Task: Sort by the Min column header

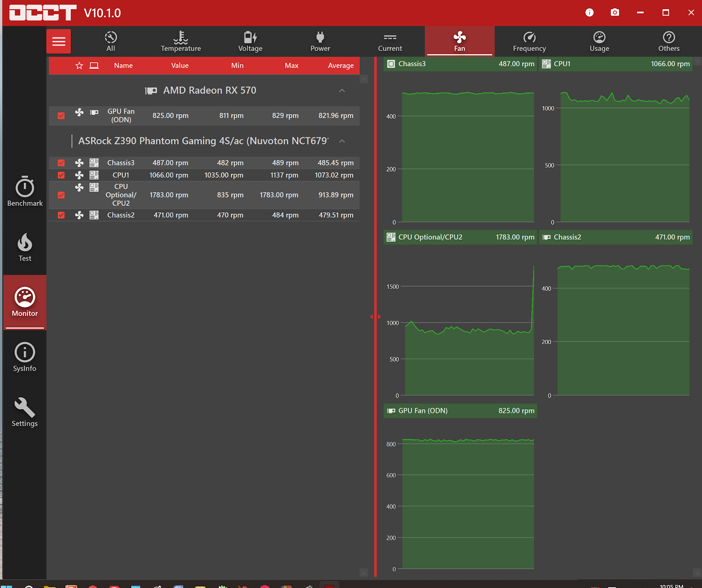Action: pyautogui.click(x=237, y=65)
